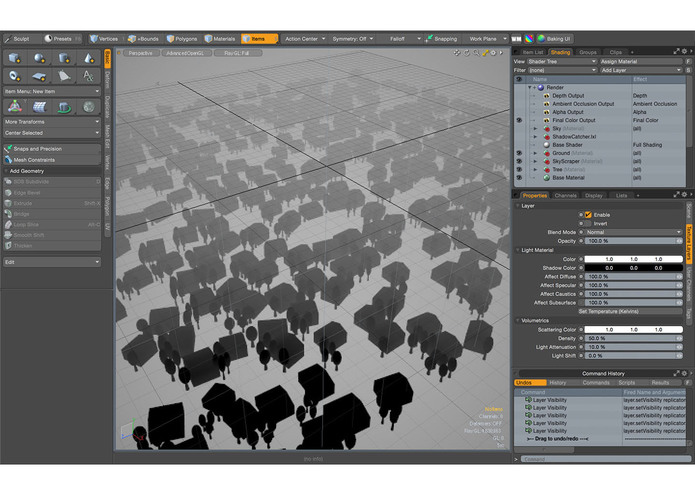Click the Command input field
Screen dimensions: 695x494
[x=605, y=459]
